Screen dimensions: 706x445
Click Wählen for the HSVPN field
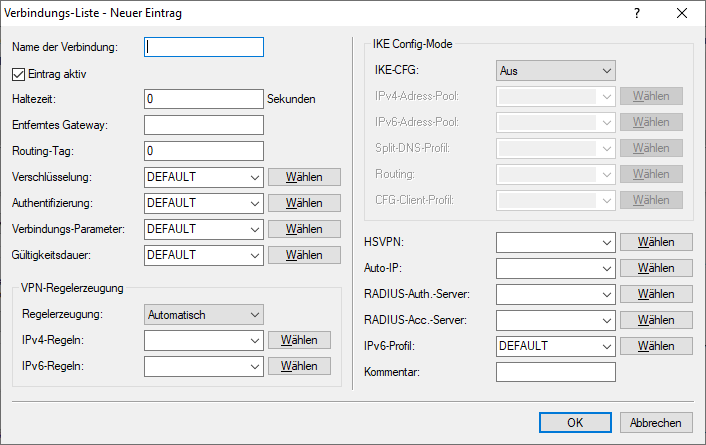point(656,242)
